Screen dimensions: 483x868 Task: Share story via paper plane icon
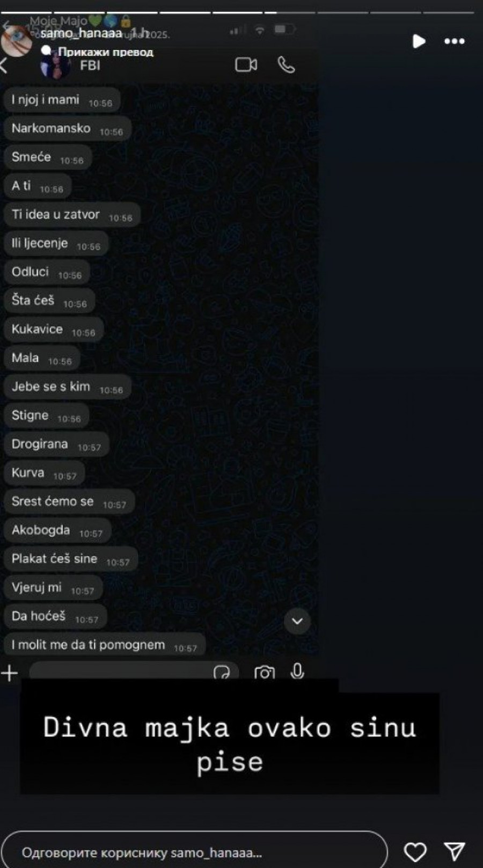(454, 851)
